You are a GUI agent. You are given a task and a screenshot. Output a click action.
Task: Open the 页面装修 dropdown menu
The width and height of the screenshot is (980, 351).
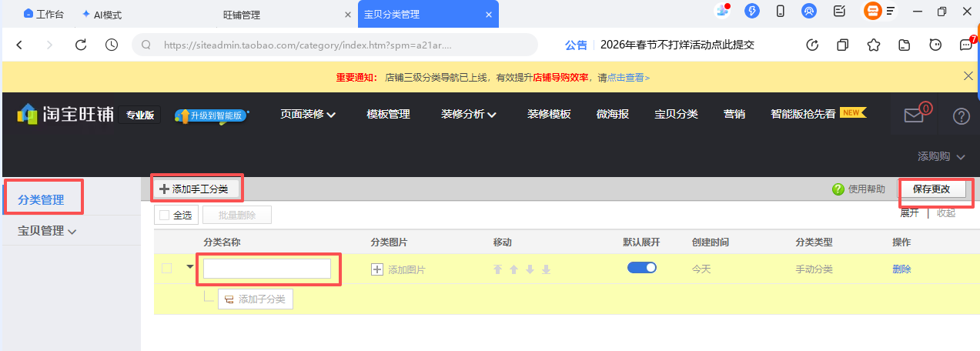pos(308,114)
